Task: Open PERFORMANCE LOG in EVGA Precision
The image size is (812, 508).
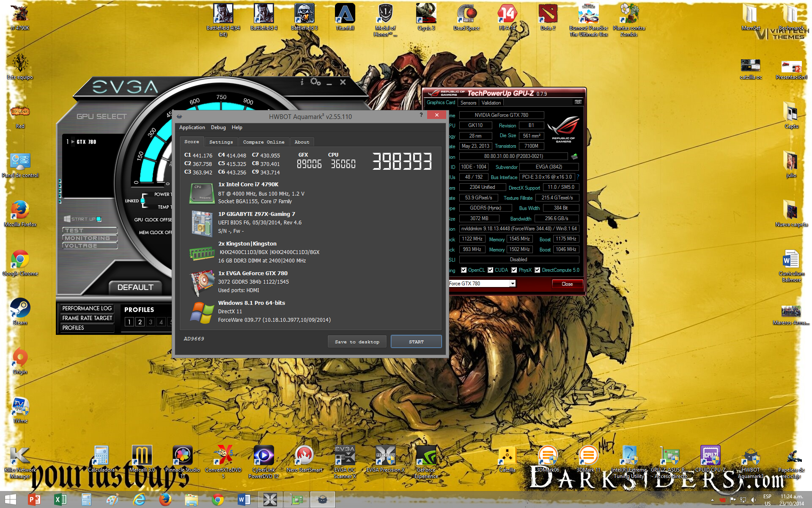Action: [x=87, y=308]
